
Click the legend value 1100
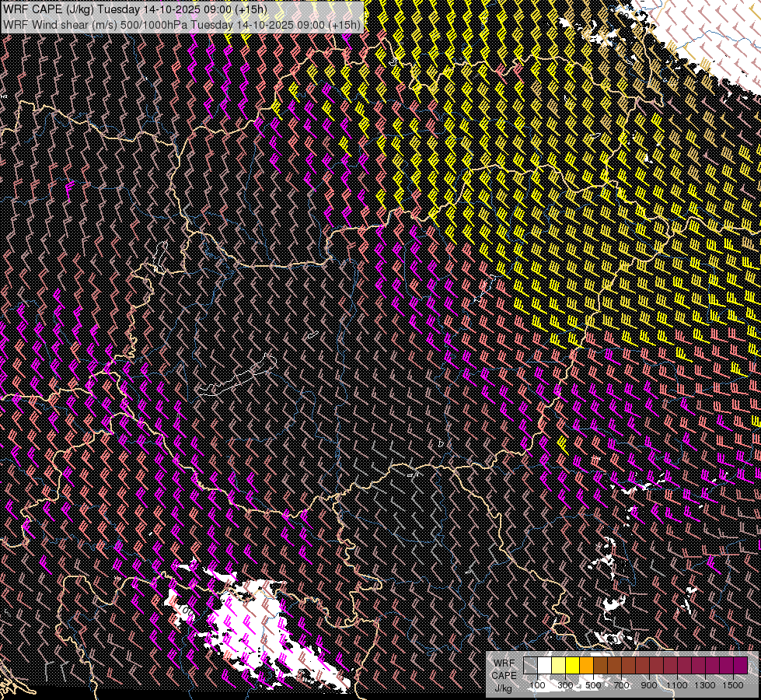676,685
